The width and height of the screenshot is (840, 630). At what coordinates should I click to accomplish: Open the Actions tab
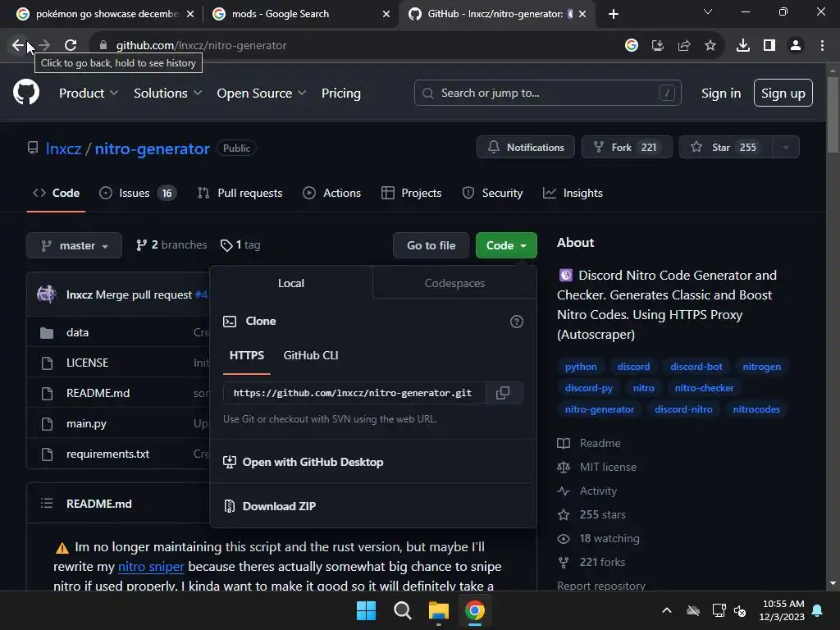click(x=332, y=193)
